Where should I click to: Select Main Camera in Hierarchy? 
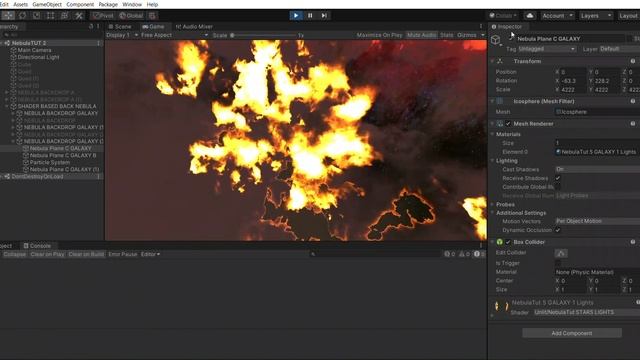point(34,50)
